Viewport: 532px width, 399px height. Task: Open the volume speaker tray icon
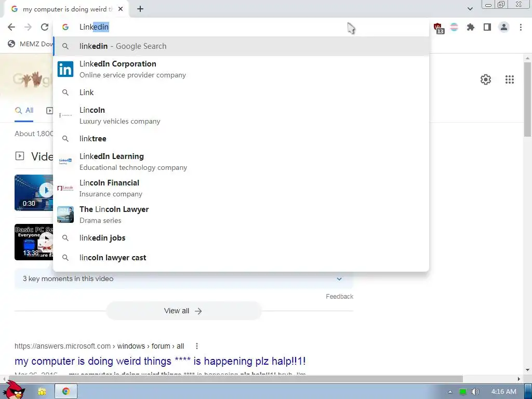click(475, 392)
